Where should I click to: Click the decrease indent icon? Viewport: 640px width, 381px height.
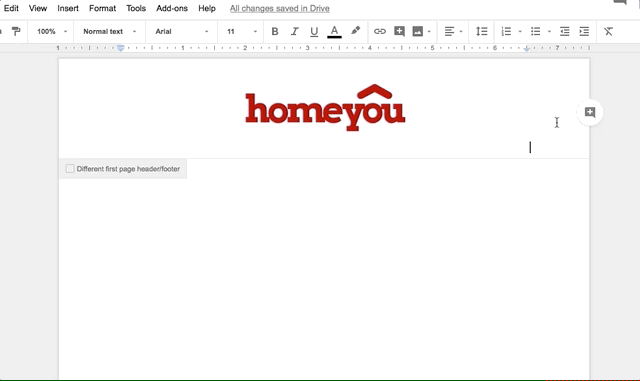(564, 31)
